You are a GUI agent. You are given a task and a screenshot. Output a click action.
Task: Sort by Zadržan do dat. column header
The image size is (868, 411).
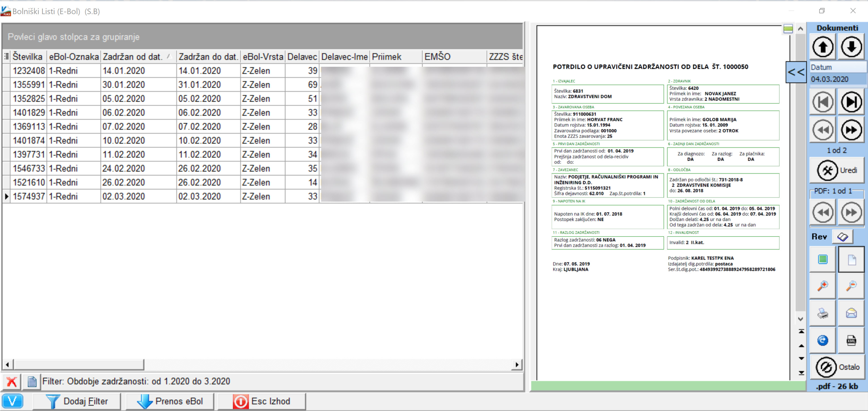coord(208,57)
